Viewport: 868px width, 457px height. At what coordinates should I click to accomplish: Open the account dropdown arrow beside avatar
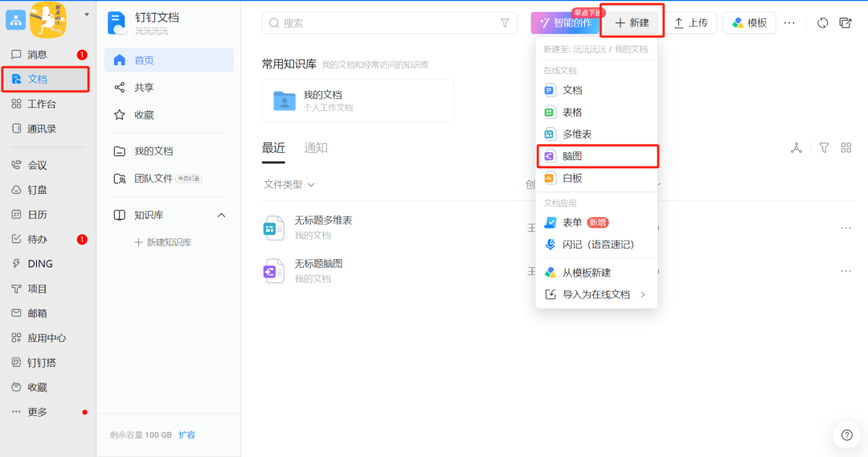[x=86, y=14]
